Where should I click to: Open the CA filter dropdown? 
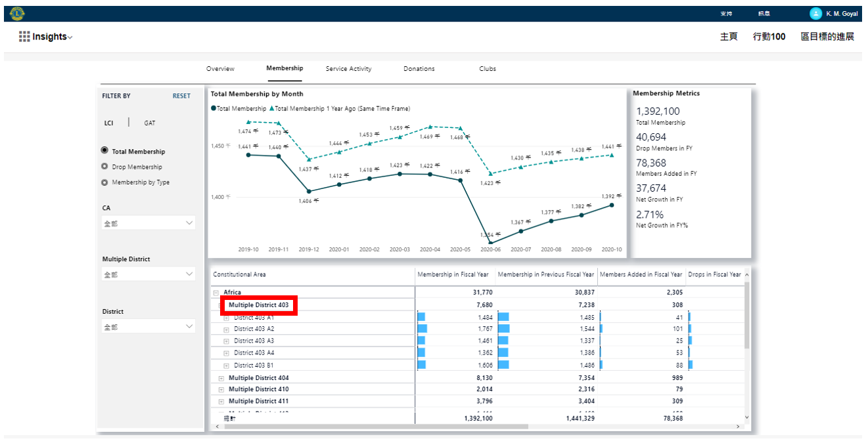click(x=149, y=223)
